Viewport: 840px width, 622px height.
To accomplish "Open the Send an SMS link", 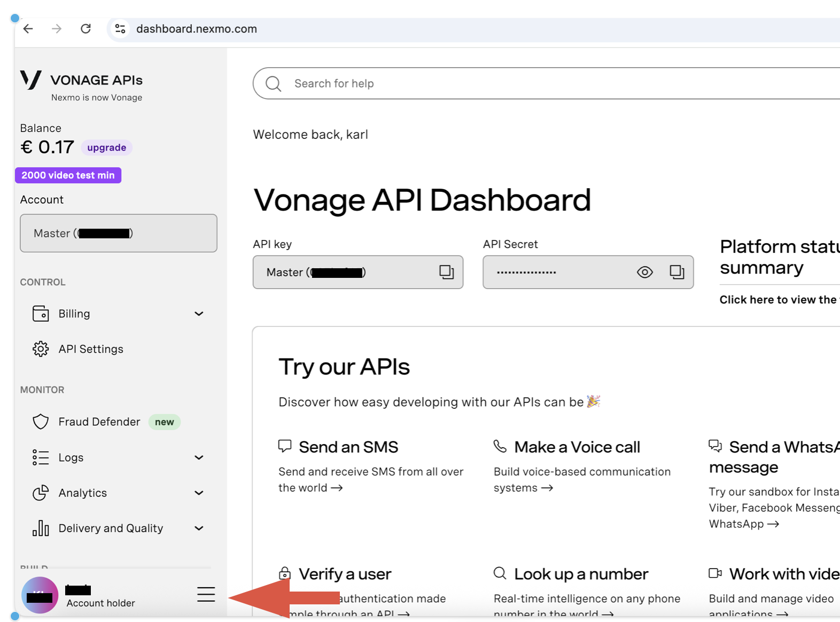I will point(348,447).
